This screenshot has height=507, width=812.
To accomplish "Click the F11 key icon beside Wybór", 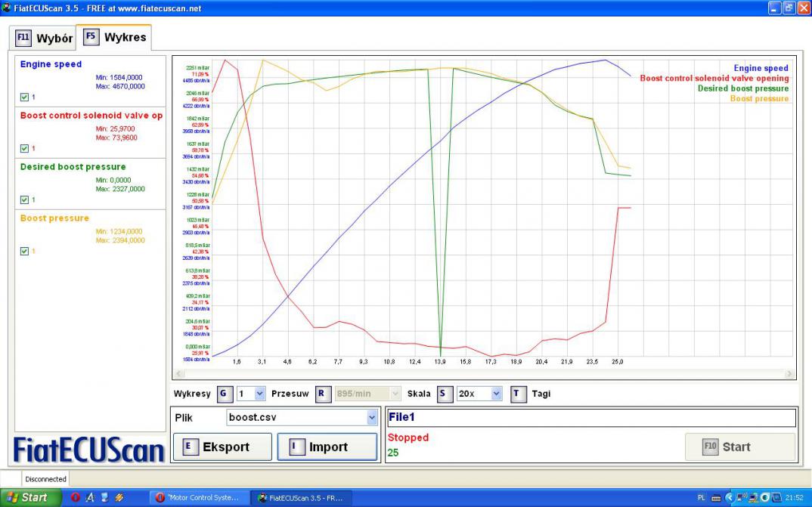I will [x=23, y=39].
